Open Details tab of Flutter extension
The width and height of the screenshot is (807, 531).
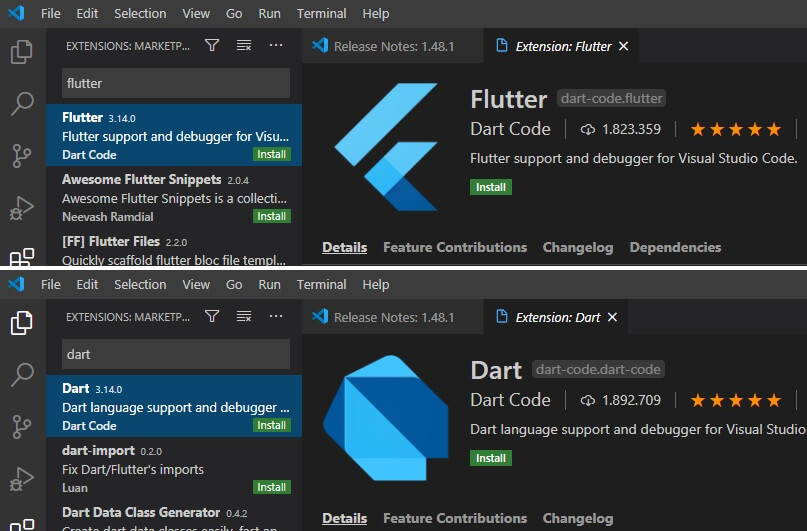(344, 247)
